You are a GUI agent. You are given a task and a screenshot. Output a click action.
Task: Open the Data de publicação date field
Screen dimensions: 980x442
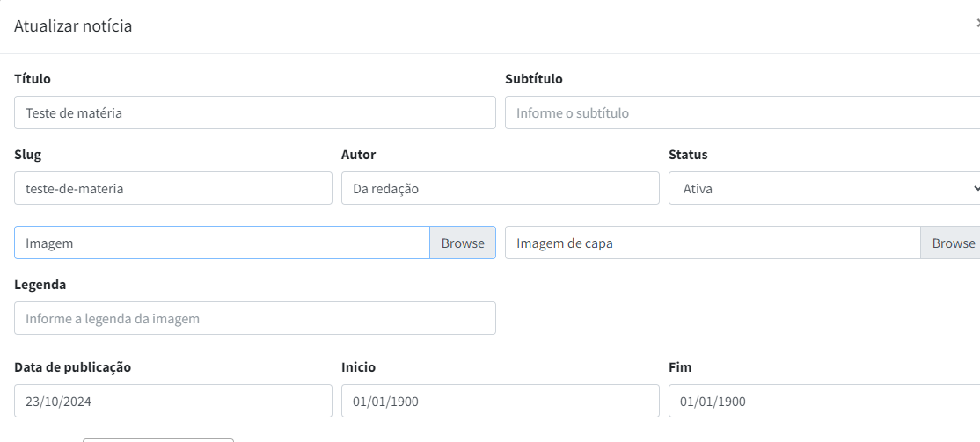pyautogui.click(x=172, y=401)
